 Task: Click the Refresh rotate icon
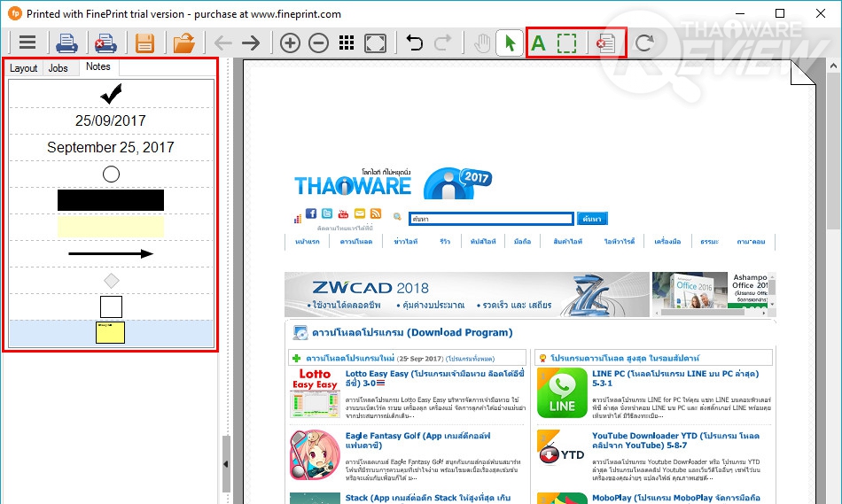coord(644,43)
